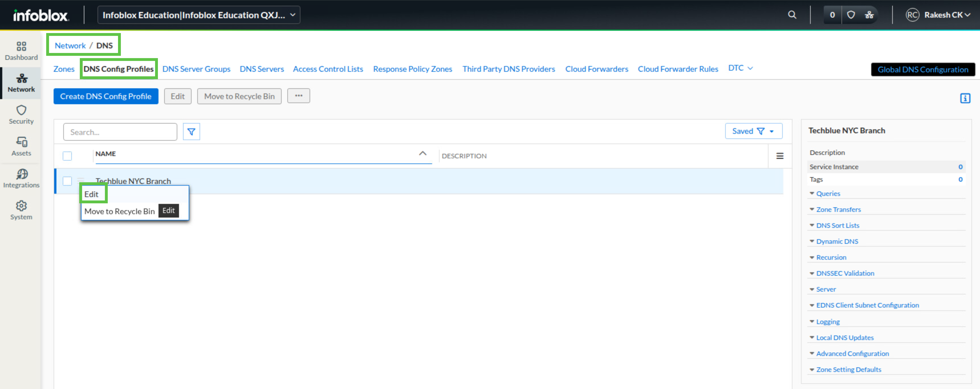
Task: Click the filter funnel icon beside search
Action: pos(191,132)
